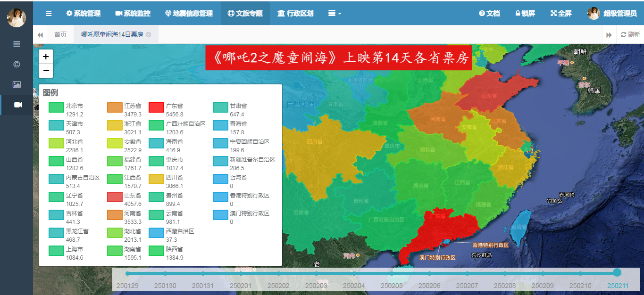
Task: Open 系统监控 menu
Action: 133,13
